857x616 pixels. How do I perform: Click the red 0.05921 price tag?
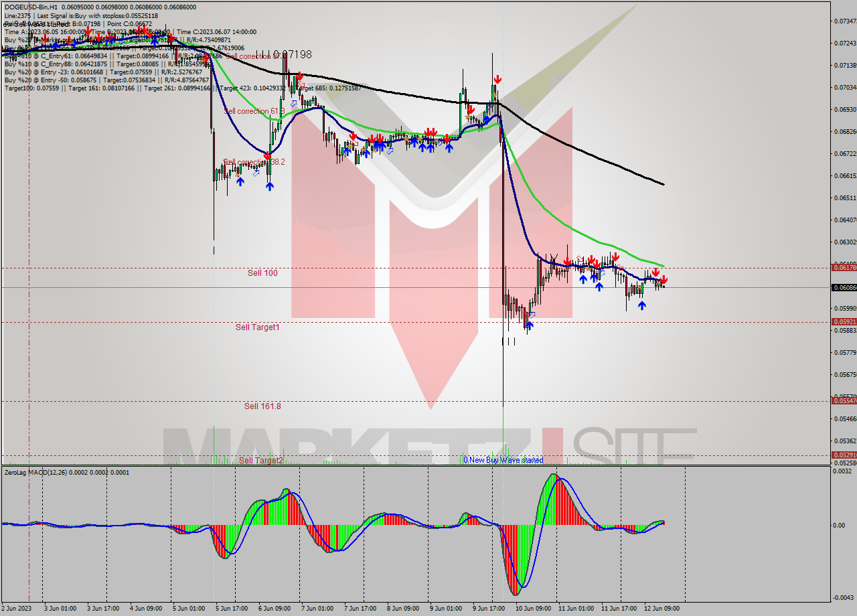coord(844,321)
